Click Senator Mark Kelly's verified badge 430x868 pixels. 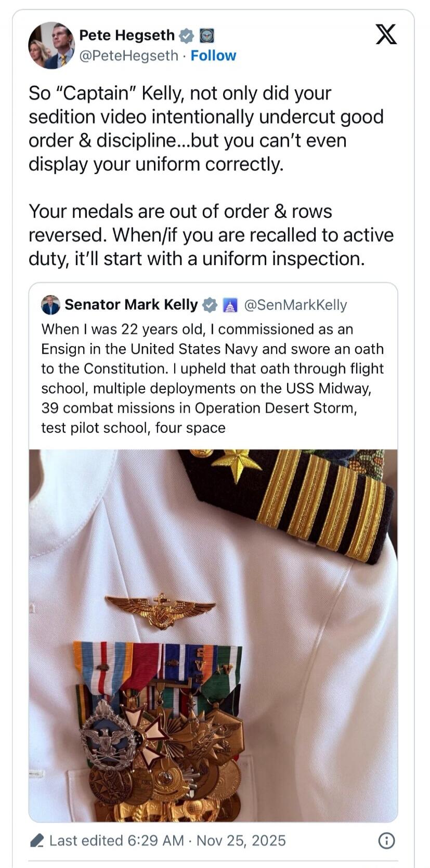pos(210,305)
